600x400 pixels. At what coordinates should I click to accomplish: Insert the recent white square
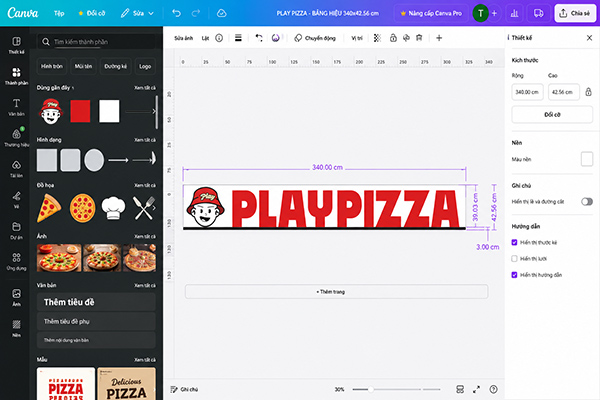pyautogui.click(x=109, y=111)
